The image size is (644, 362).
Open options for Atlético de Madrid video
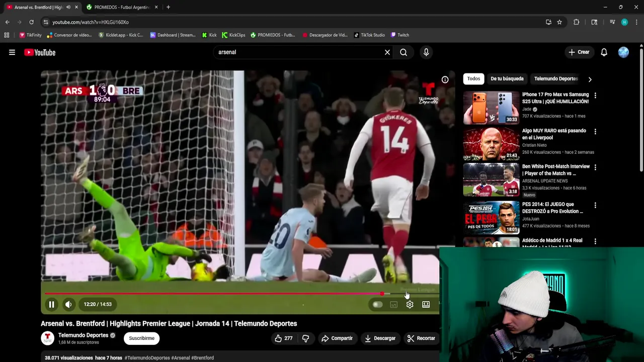[x=595, y=241]
